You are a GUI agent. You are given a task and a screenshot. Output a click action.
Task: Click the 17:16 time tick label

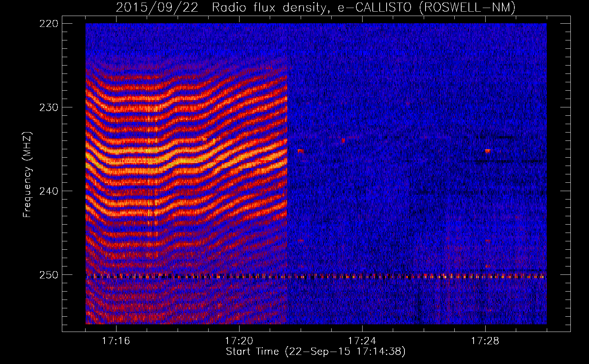click(x=116, y=341)
